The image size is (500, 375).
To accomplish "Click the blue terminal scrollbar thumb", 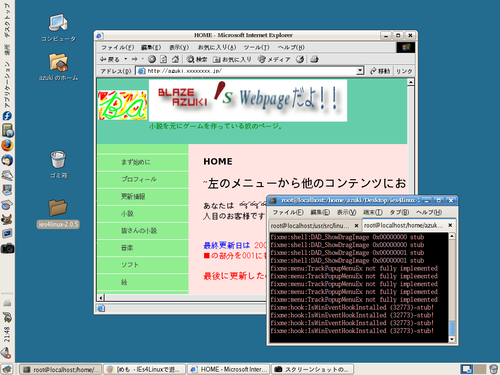I will coord(452,328).
